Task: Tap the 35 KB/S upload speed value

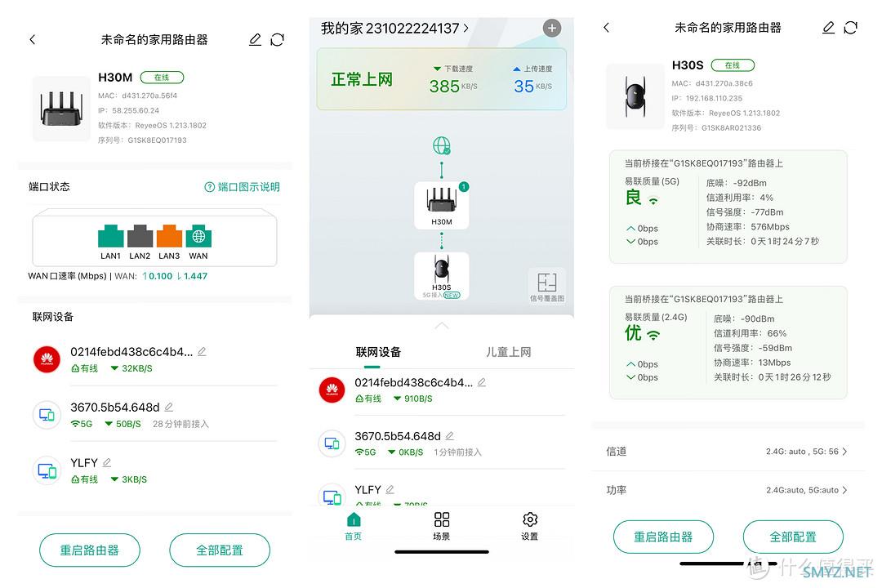Action: coord(532,86)
